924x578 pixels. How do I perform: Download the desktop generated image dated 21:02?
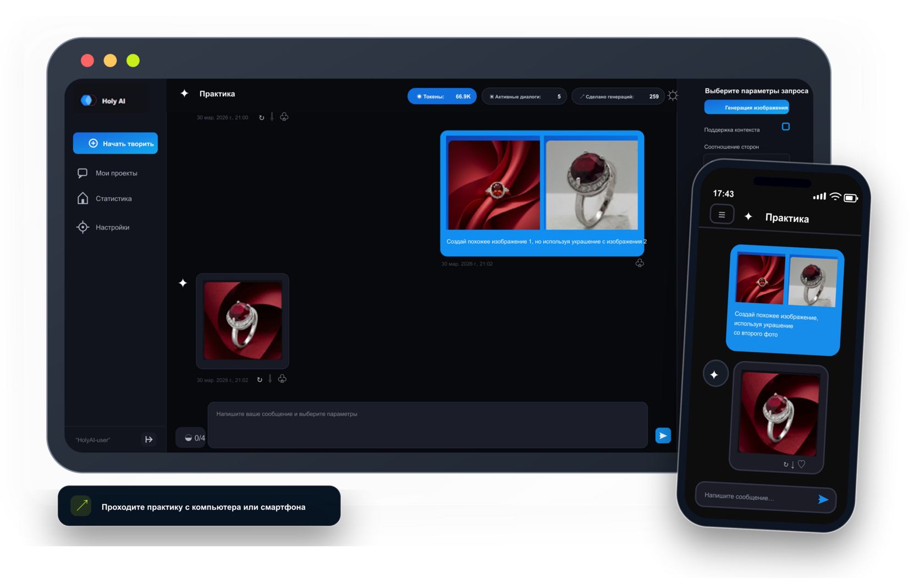270,379
